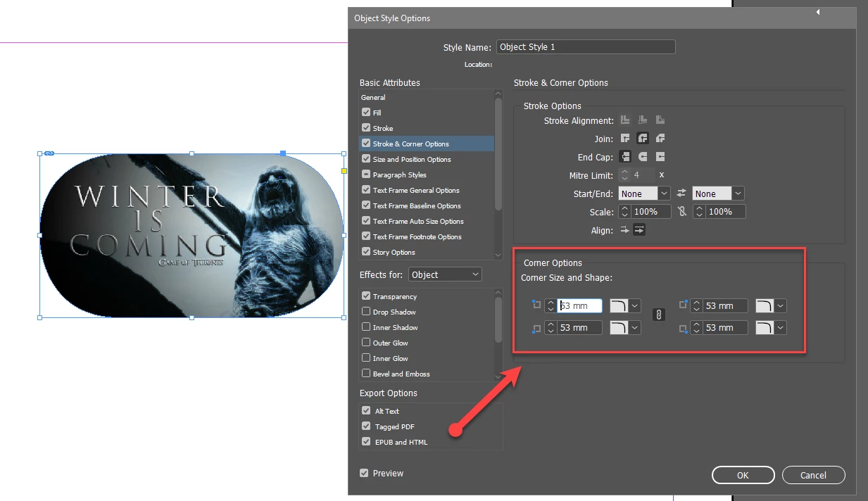Click the yellow square on the image frame
The width and height of the screenshot is (868, 501).
click(x=344, y=170)
